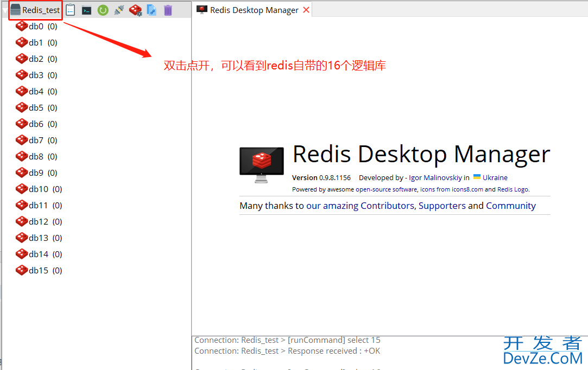Viewport: 588px width, 370px height.
Task: Click the red Redis icon beside db2
Action: 22,59
